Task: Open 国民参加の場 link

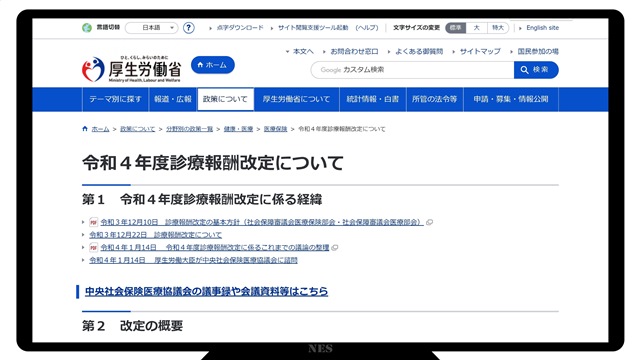Action: (x=538, y=51)
